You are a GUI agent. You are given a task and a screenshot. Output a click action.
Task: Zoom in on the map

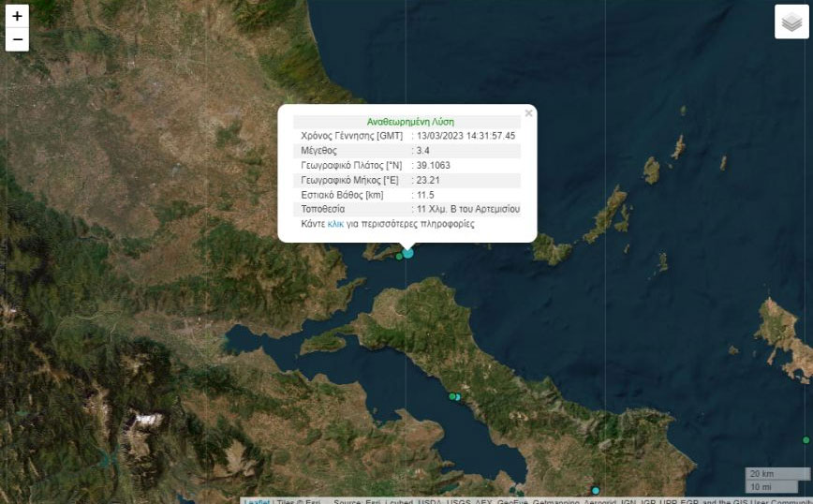(x=17, y=16)
